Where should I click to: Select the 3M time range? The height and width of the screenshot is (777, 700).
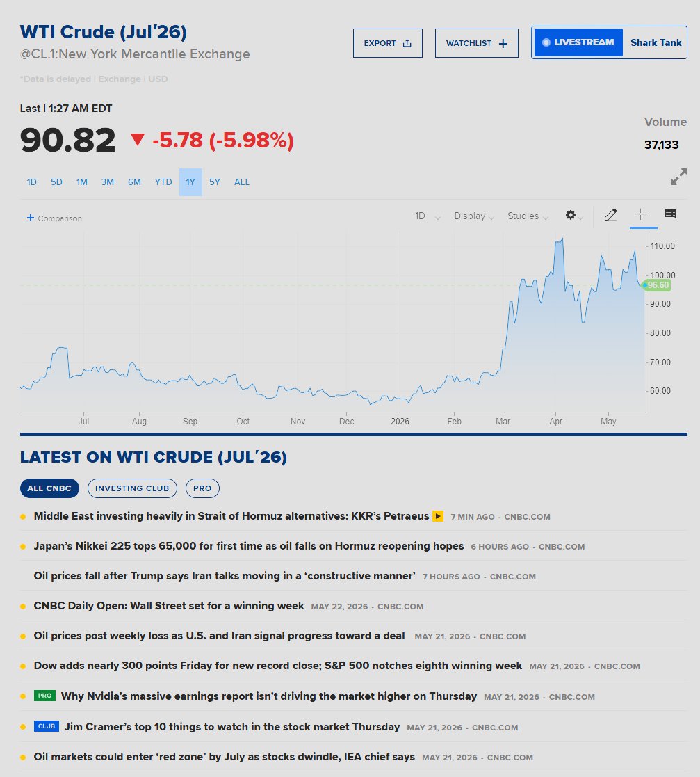(x=108, y=182)
